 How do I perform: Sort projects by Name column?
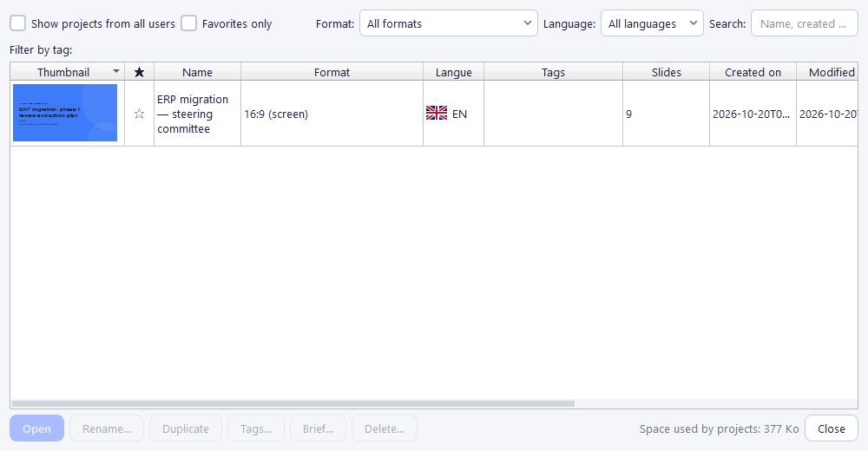coord(197,72)
